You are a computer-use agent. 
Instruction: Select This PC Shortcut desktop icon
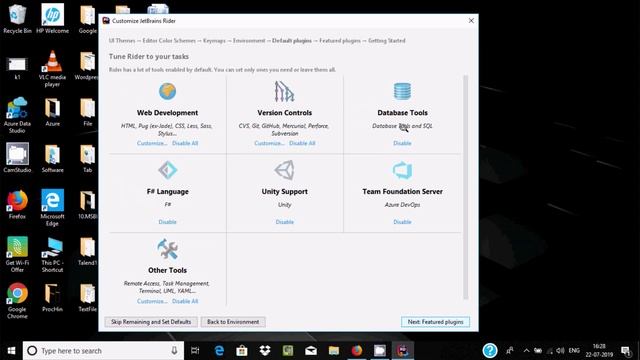click(x=52, y=254)
